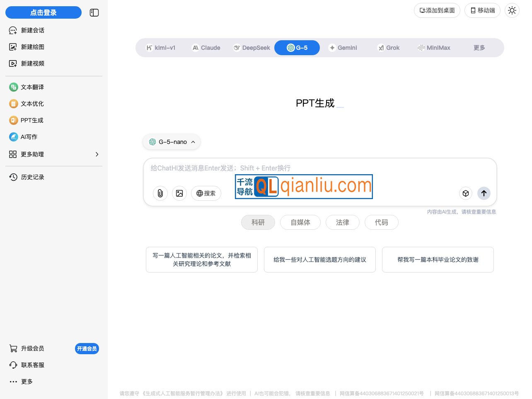Screen dimensions: 532x399
Task: Click the paperclip attachment icon
Action: [160, 193]
